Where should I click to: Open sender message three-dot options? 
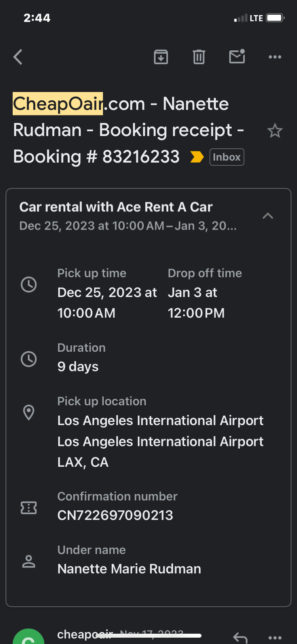pos(275,637)
